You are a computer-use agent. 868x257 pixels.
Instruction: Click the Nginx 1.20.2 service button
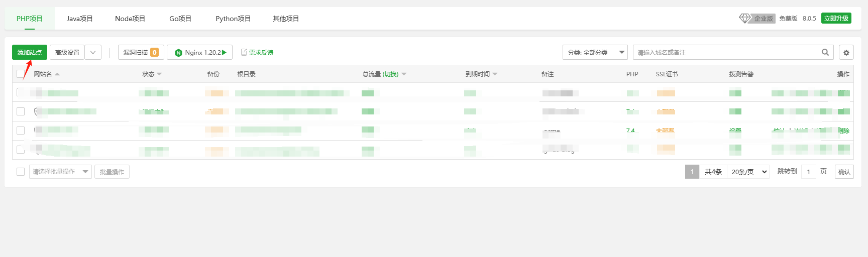(200, 52)
